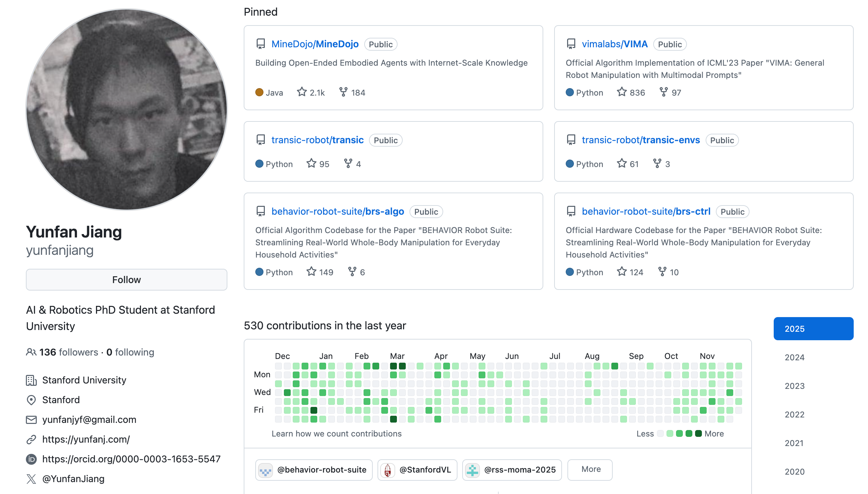Filter activity by @rss-moma-2025 organization
Image resolution: width=868 pixels, height=494 pixels.
click(x=512, y=470)
